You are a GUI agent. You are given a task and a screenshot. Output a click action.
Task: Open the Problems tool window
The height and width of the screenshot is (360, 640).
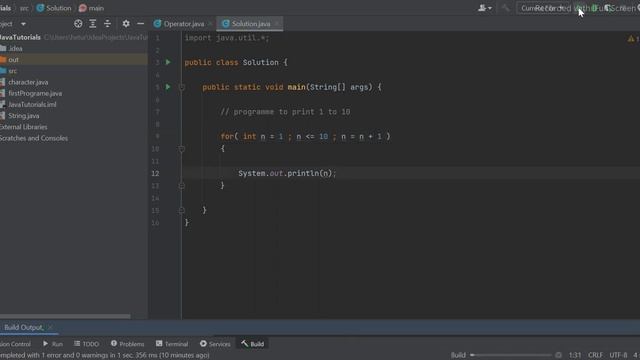pos(127,344)
